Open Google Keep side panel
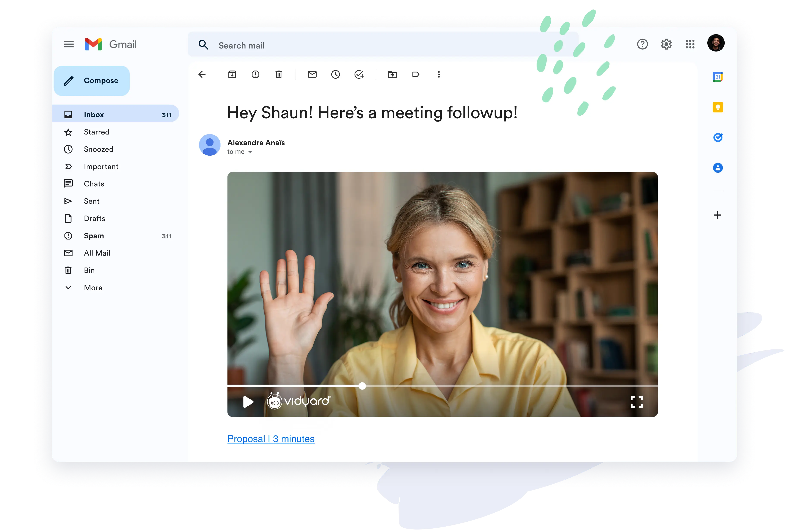This screenshot has width=785, height=532. [x=718, y=107]
